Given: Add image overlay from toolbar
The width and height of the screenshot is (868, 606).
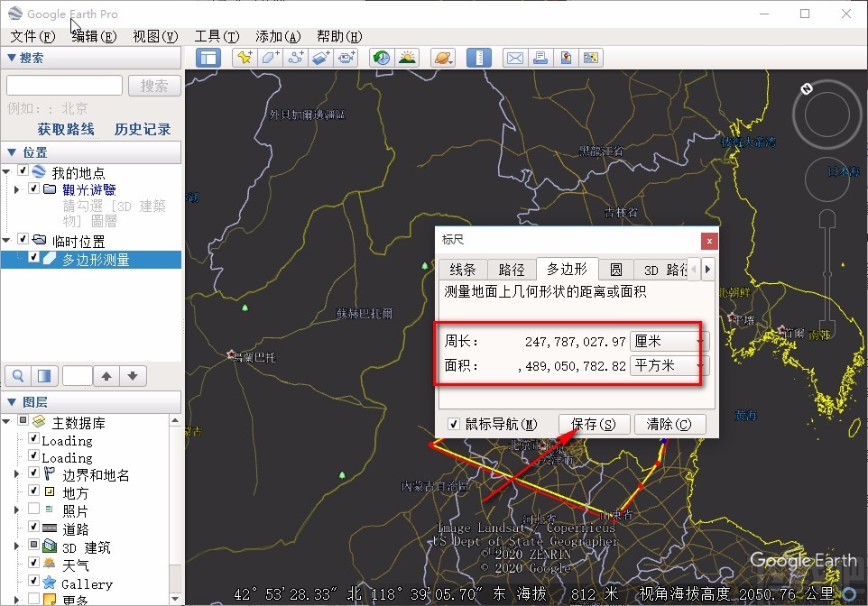Looking at the screenshot, I should (x=321, y=58).
